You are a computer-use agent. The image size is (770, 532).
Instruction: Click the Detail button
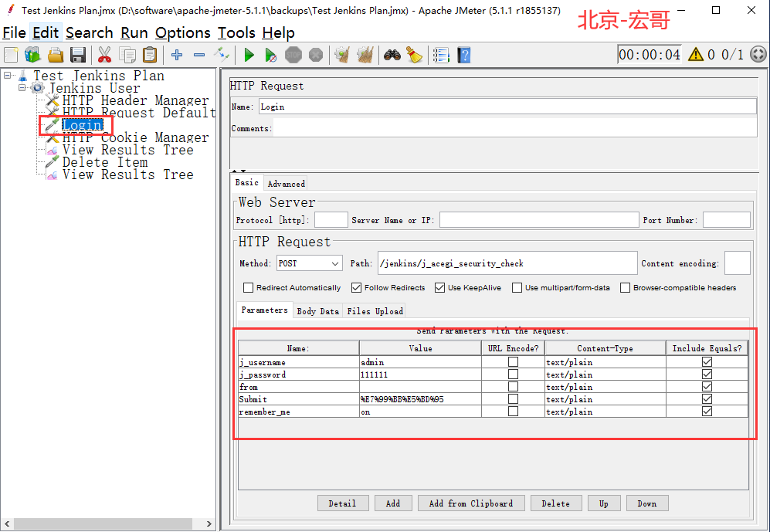tap(342, 503)
